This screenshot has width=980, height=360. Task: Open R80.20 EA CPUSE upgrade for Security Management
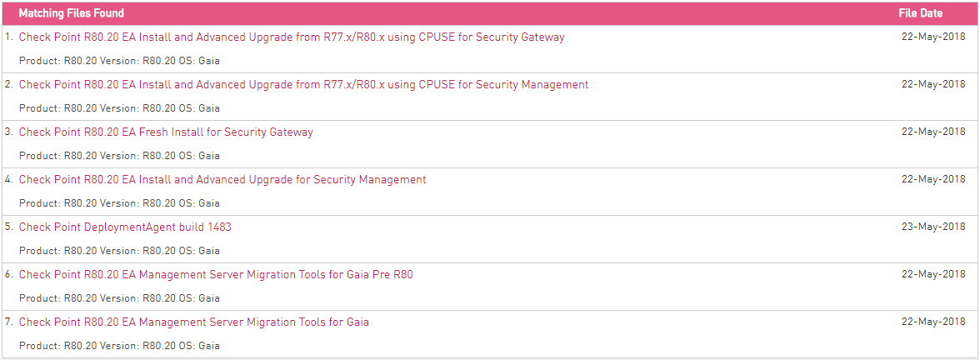click(x=303, y=84)
